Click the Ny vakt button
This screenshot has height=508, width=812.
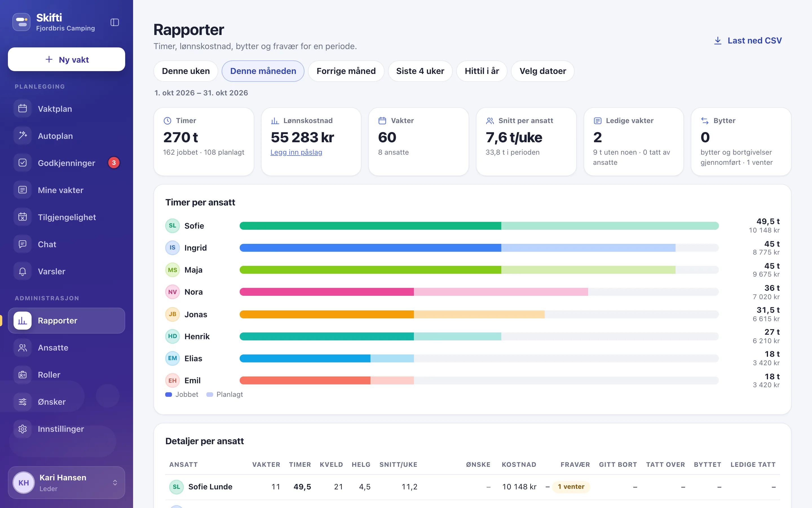pos(67,59)
